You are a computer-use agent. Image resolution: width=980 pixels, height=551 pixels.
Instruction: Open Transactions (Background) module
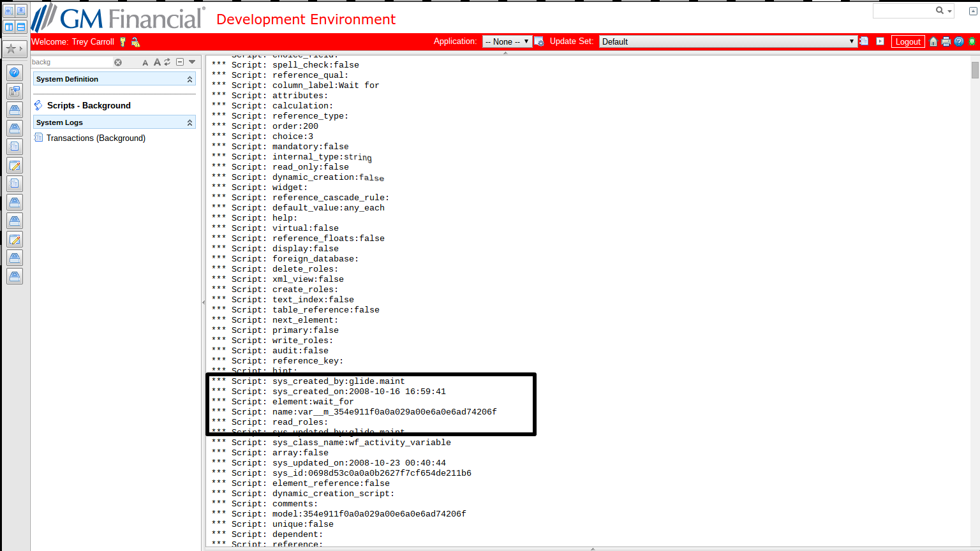pyautogui.click(x=96, y=138)
